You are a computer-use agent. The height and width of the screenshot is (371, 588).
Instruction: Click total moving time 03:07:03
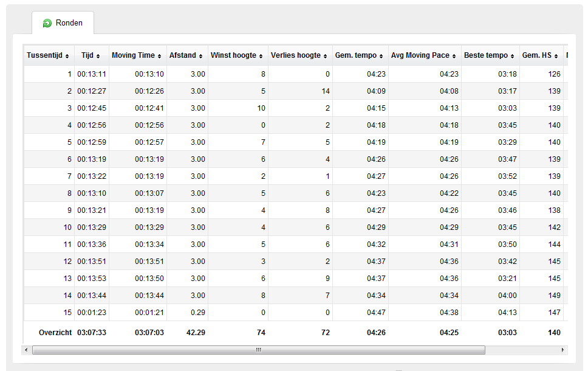[x=149, y=332]
